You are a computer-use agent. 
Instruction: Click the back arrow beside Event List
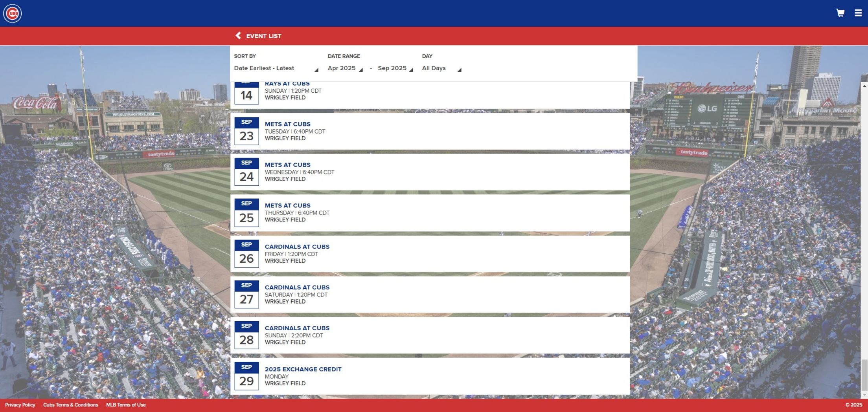tap(238, 36)
